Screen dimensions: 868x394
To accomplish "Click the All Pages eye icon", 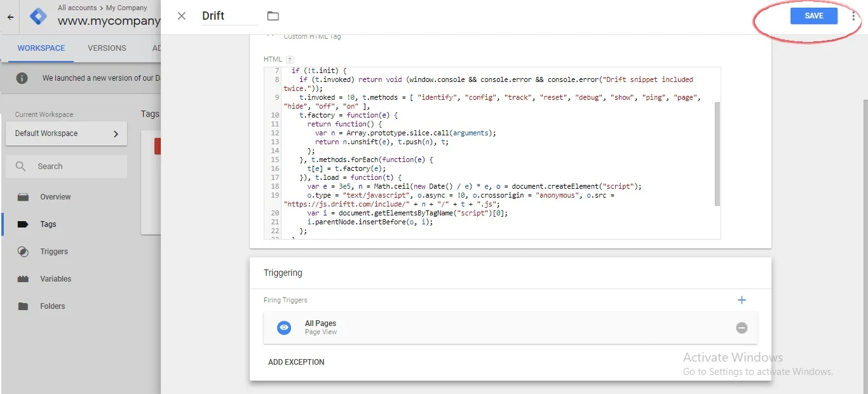I will click(284, 328).
